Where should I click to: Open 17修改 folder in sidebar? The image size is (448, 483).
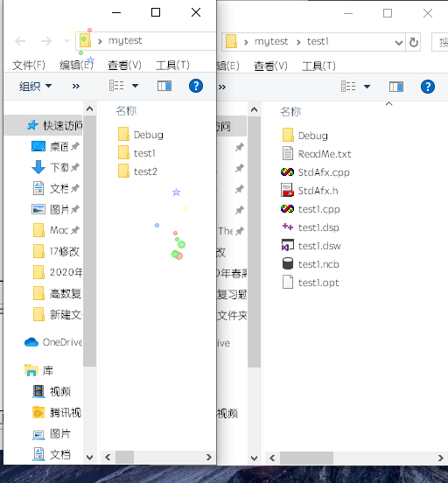56,251
